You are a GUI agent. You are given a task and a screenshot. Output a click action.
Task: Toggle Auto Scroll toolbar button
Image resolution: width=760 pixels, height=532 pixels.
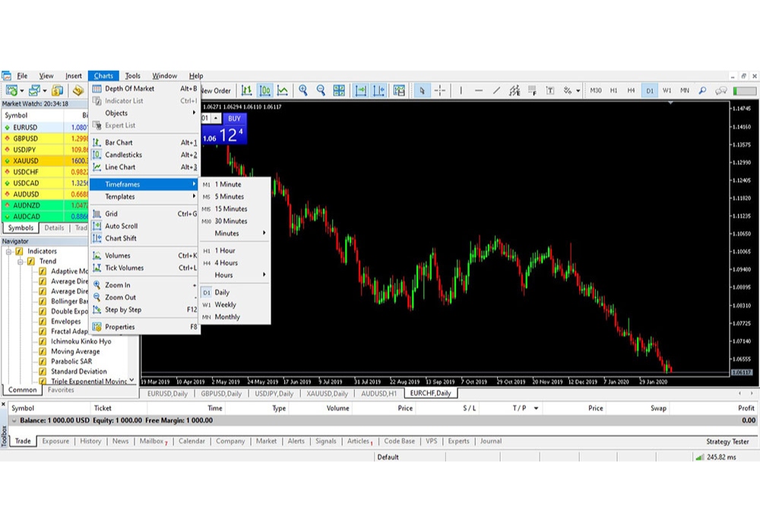click(361, 90)
